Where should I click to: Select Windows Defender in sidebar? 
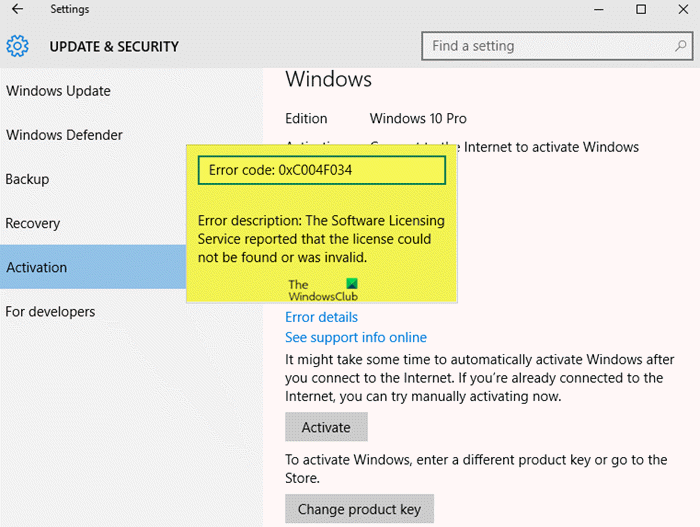(64, 135)
